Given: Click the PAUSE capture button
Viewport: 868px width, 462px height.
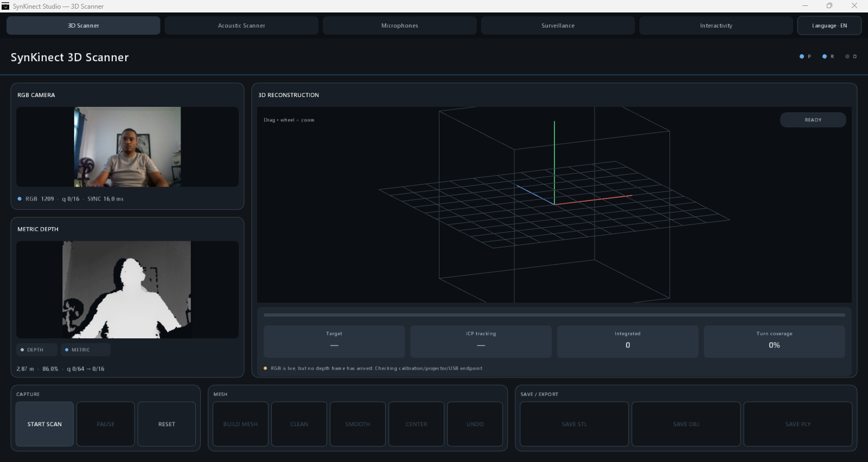Looking at the screenshot, I should (x=106, y=424).
